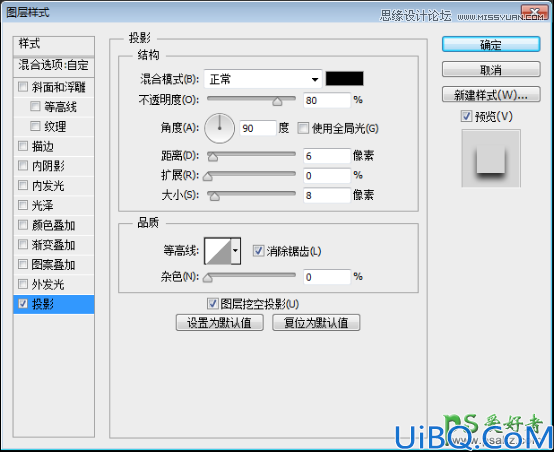Click the 取消 button
The width and height of the screenshot is (554, 452).
491,70
